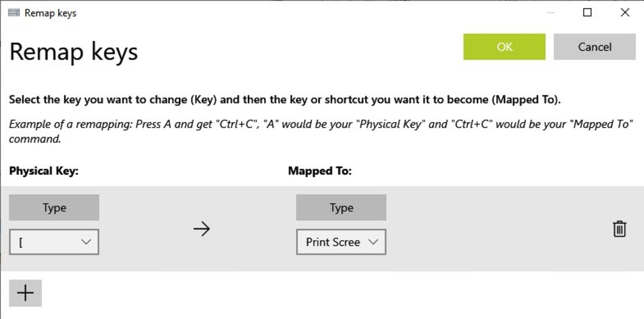Click the Physical Key column header label
This screenshot has width=644, height=319.
pyautogui.click(x=44, y=171)
